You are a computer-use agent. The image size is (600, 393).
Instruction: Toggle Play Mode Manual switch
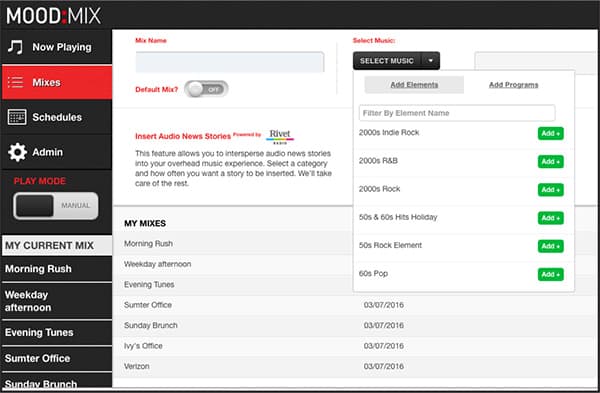click(56, 205)
